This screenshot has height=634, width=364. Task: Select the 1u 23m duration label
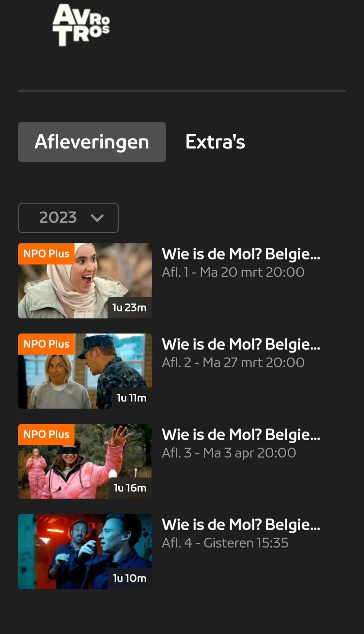[x=129, y=307]
